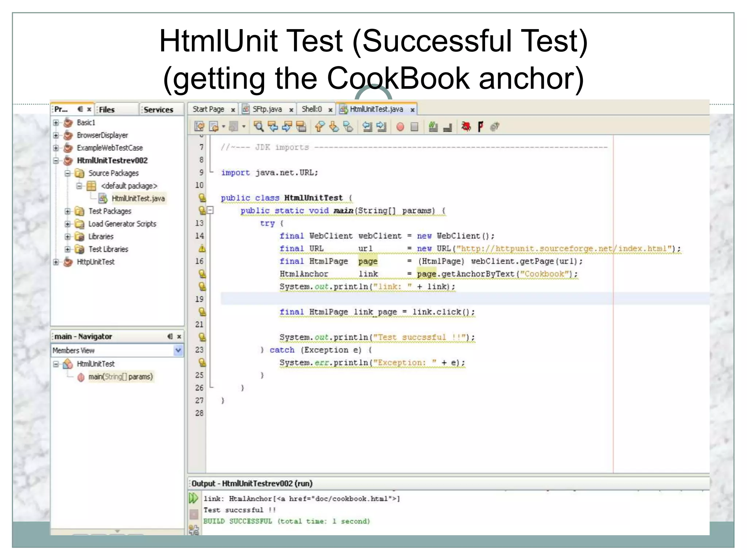Collapse the main method code fold
This screenshot has width=747, height=560.
(210, 210)
